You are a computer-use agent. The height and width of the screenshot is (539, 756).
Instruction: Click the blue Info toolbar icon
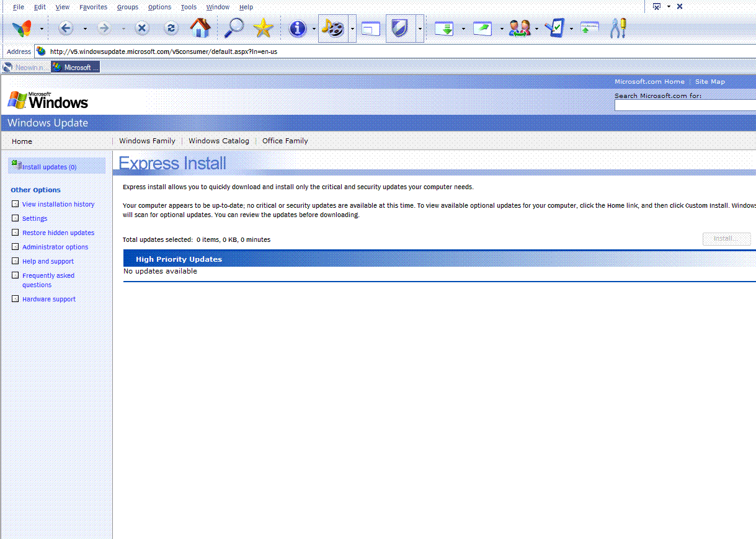[298, 28]
